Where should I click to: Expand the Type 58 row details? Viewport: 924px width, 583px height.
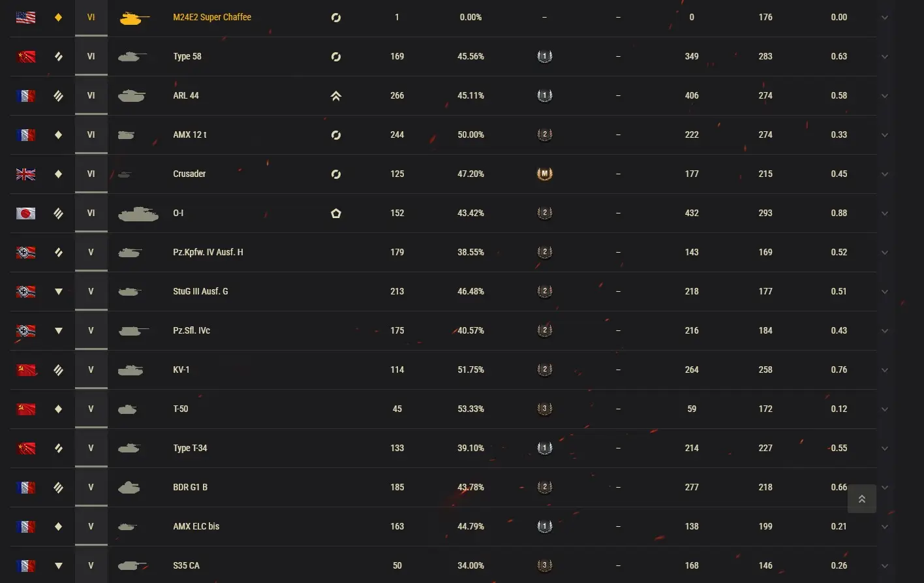[885, 57]
